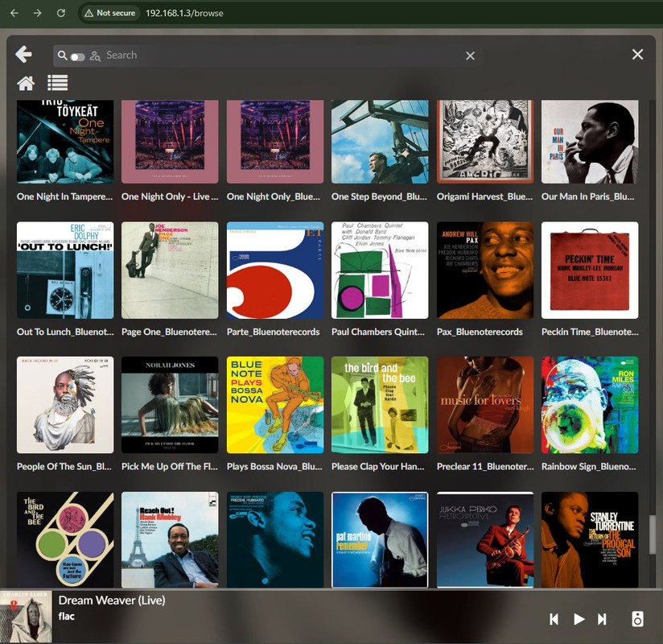Skip to next track
This screenshot has height=644, width=663.
point(602,619)
